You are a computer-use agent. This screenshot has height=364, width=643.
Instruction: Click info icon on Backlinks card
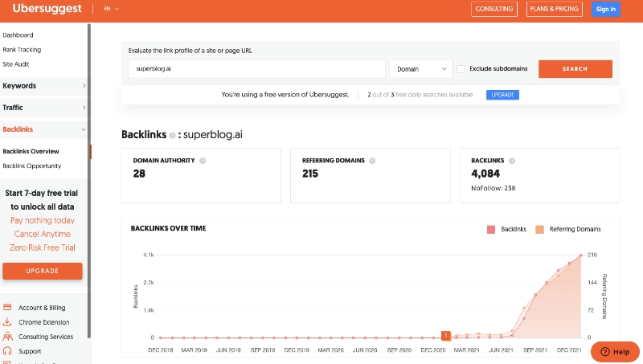pyautogui.click(x=512, y=161)
